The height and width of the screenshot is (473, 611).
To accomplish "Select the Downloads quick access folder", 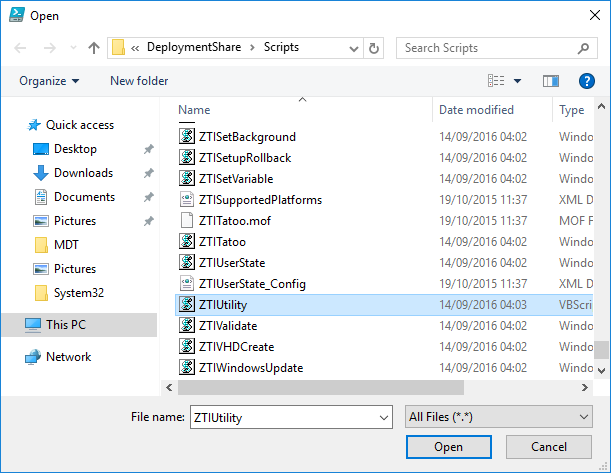I will click(x=82, y=173).
